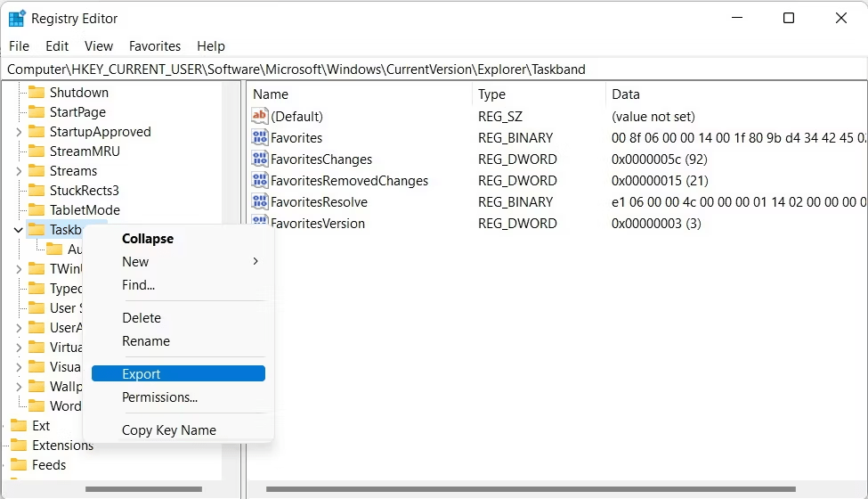Click the 0x00000003 (3) data cell
Viewport: 868px width, 499px height.
(x=656, y=224)
